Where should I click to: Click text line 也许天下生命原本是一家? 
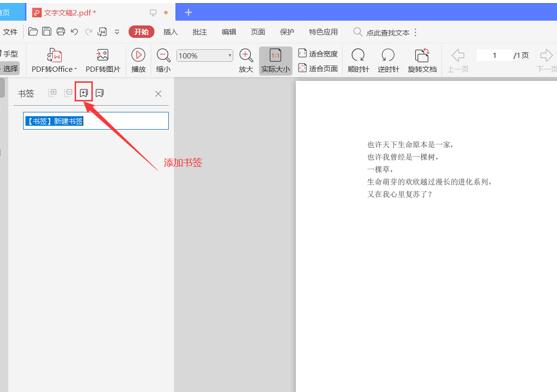(x=410, y=145)
